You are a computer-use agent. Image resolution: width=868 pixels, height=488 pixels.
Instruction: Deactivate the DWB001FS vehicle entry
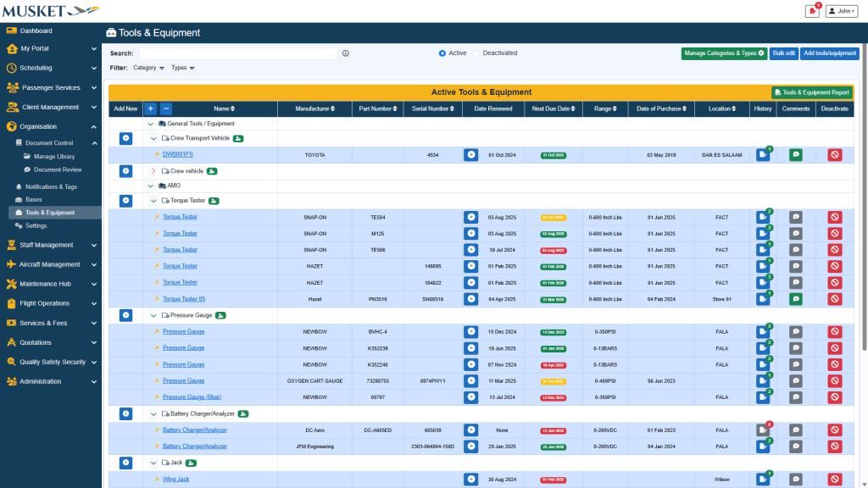pos(834,155)
